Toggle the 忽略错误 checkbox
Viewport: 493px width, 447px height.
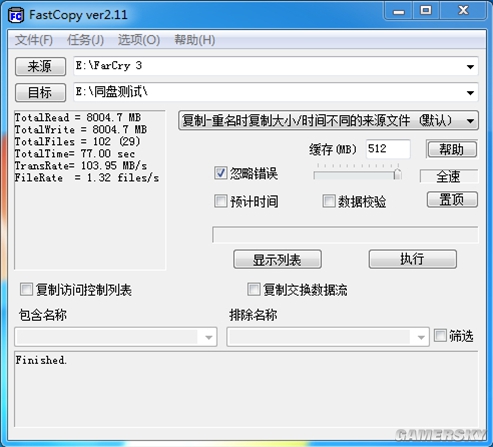coord(220,173)
